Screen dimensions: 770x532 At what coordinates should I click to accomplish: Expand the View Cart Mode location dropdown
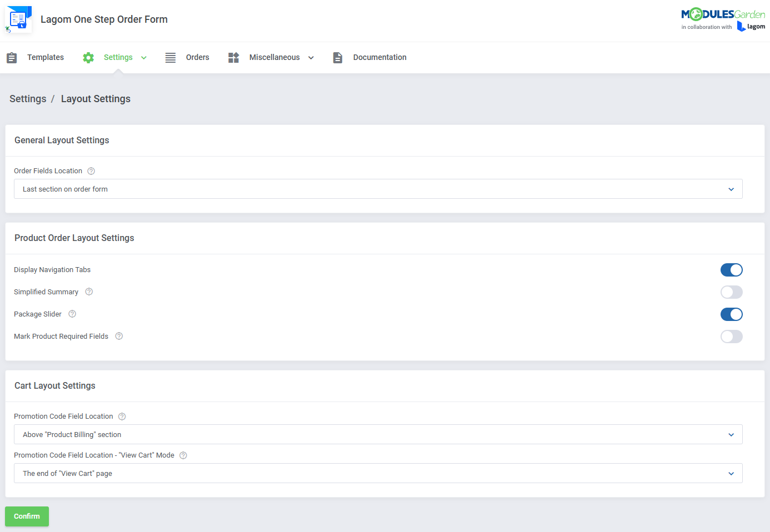[378, 473]
